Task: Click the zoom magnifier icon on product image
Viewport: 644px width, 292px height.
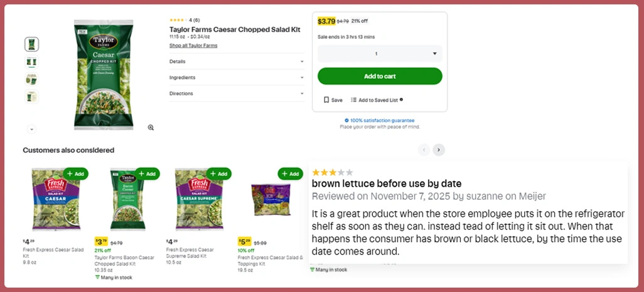Action: tap(151, 127)
